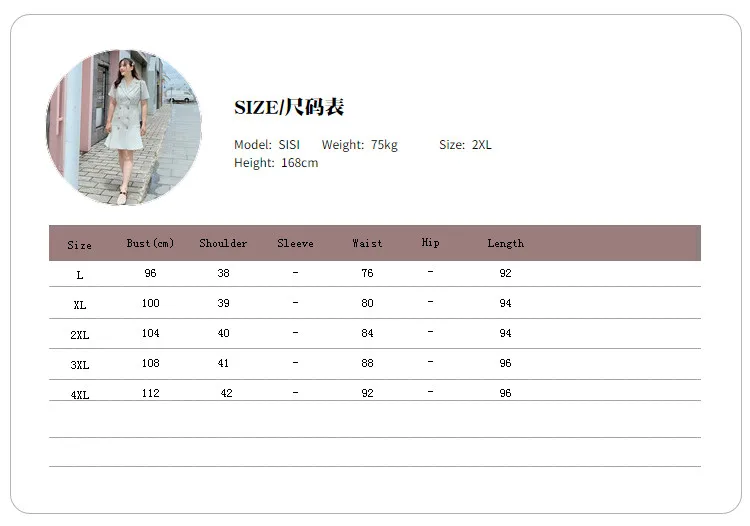Click waist value 92 in 4XL row
The height and width of the screenshot is (526, 750).
click(367, 393)
